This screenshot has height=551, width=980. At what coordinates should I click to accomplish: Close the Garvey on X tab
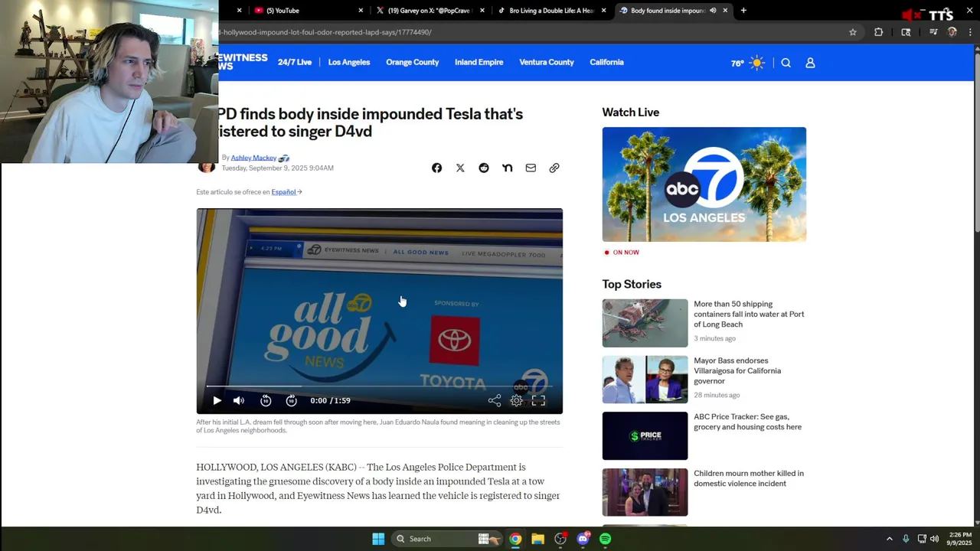(x=482, y=11)
